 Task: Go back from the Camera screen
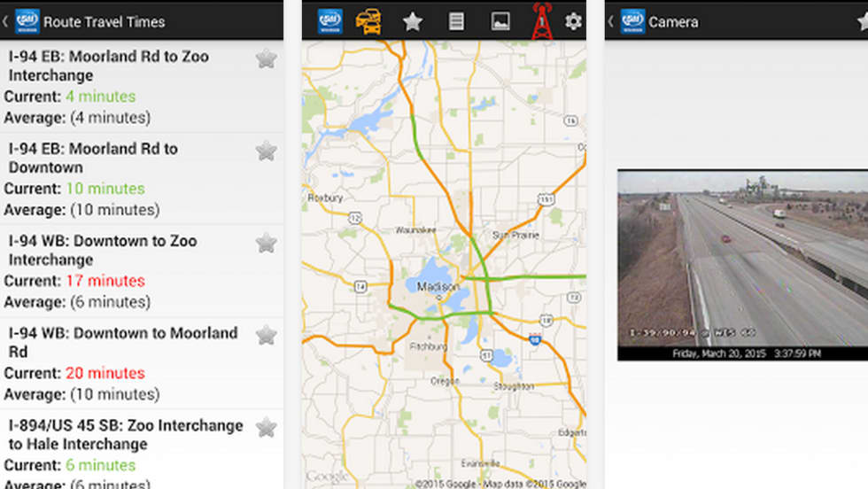611,21
